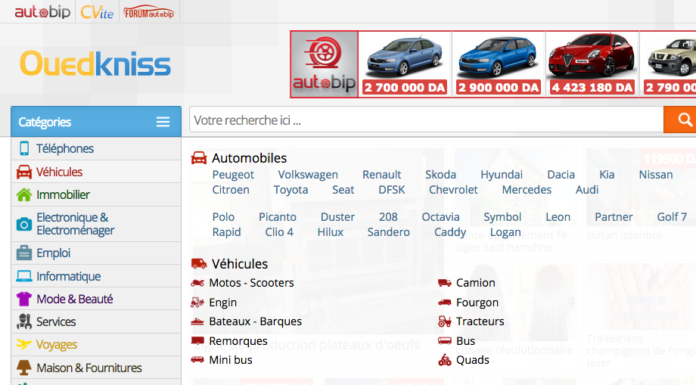Click the boat icon for Bateaux - Barques
This screenshot has width=696, height=385.
pyautogui.click(x=197, y=321)
